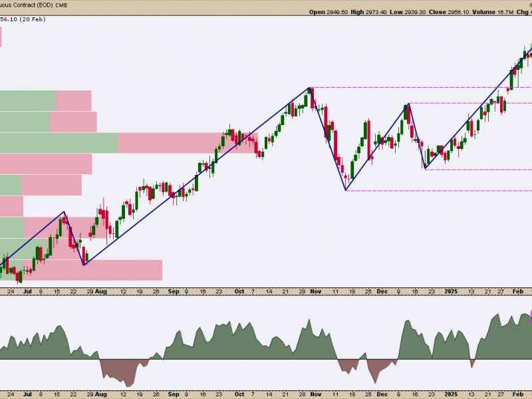Select Jul on the indicator panel date axis
532x399 pixels.
point(27,394)
